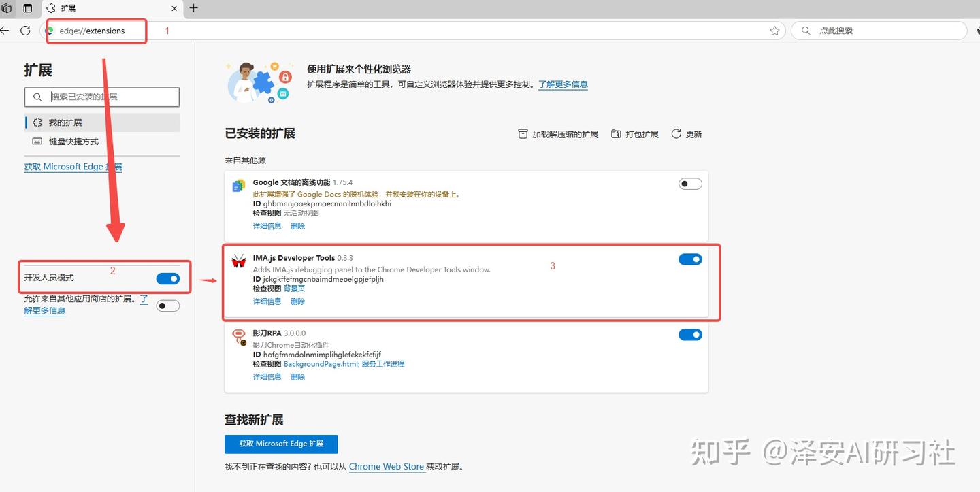The width and height of the screenshot is (980, 492).
Task: Open the 了解更多信息 link in header
Action: pos(563,84)
